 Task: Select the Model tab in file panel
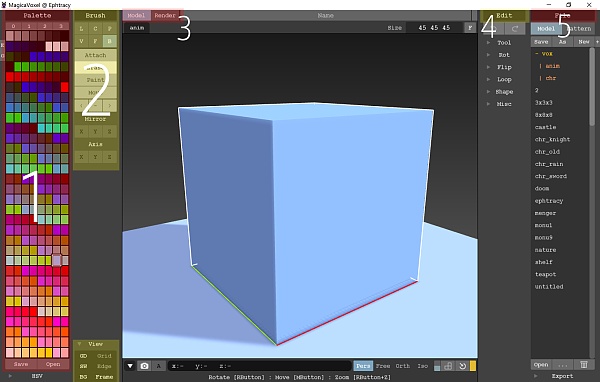click(546, 29)
